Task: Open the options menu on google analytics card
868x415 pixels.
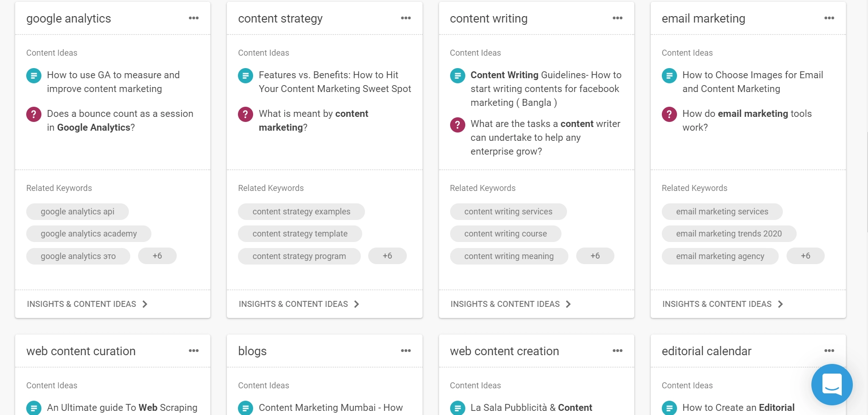Action: click(193, 18)
